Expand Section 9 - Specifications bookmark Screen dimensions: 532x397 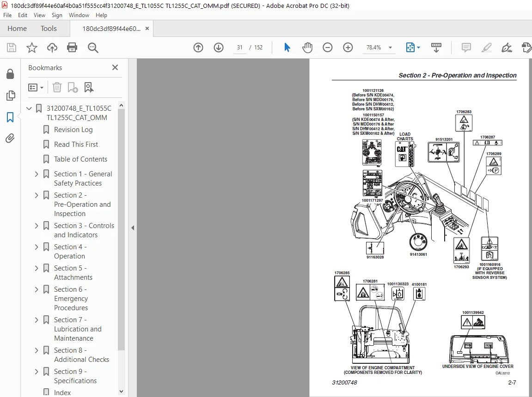click(37, 372)
